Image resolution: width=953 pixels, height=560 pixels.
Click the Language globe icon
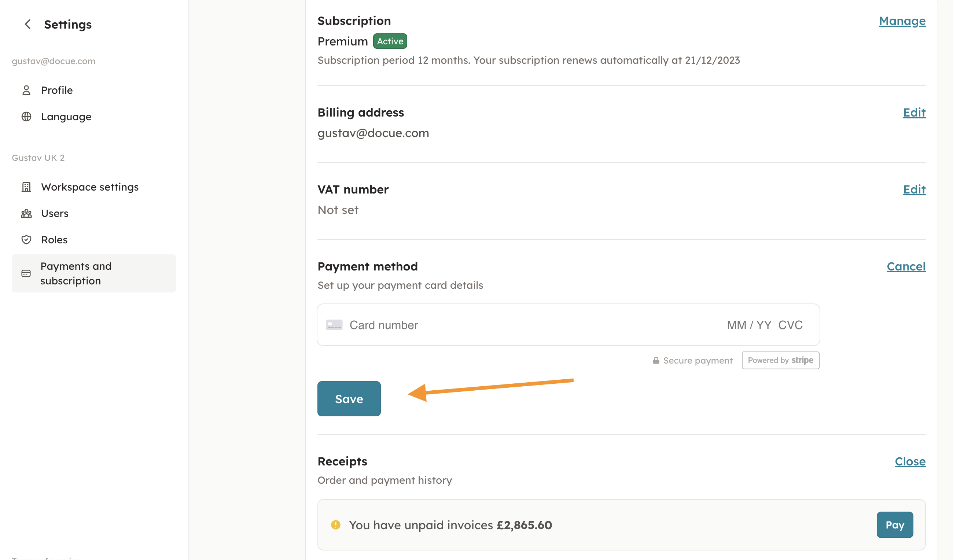(26, 117)
